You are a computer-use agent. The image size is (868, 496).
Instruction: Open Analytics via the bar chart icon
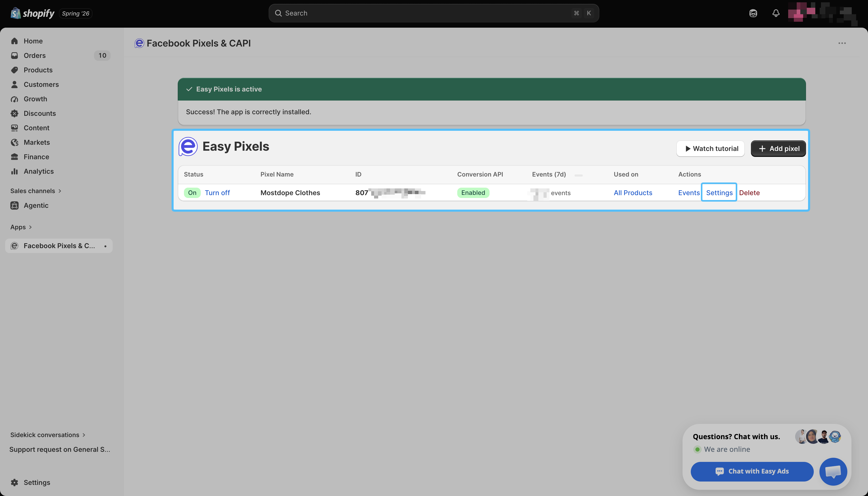(x=14, y=171)
